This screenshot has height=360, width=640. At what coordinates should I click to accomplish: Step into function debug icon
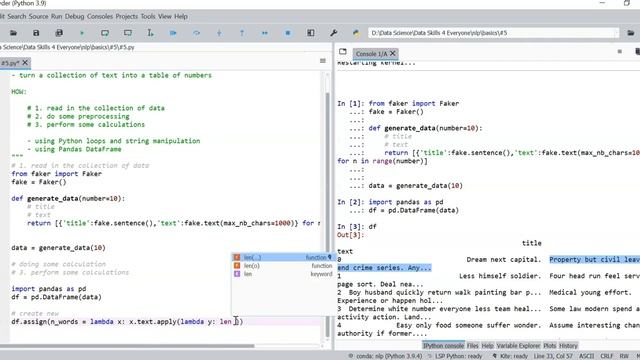[219, 33]
